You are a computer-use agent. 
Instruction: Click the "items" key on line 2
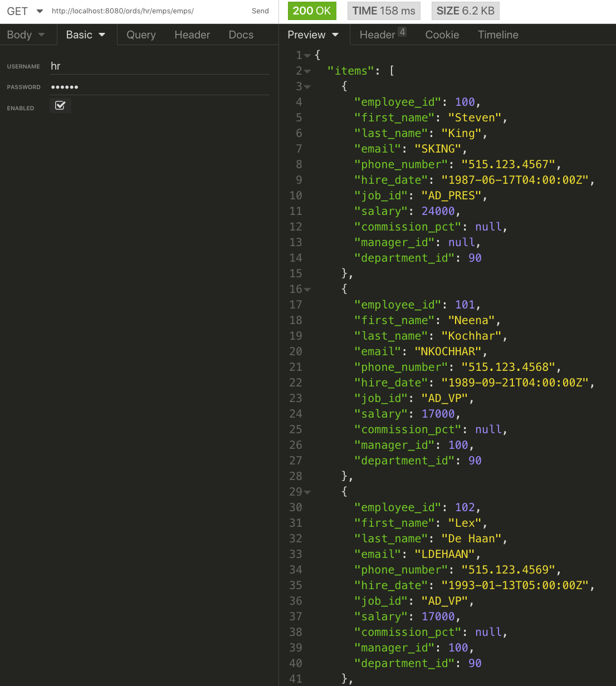point(351,71)
